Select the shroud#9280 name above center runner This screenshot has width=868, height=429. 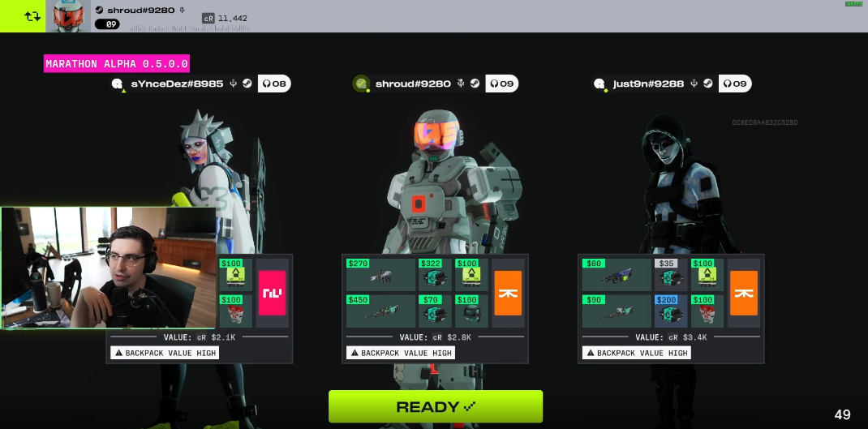click(x=413, y=84)
